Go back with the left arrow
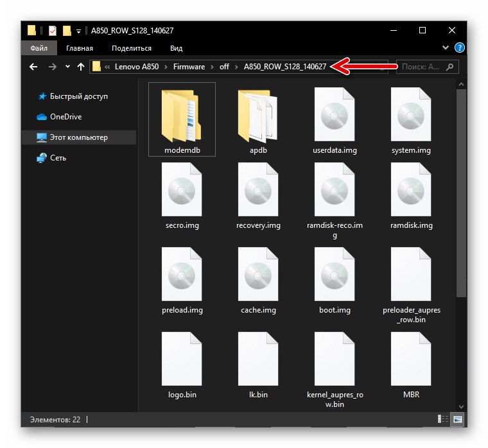The width and height of the screenshot is (488, 448). click(x=33, y=67)
